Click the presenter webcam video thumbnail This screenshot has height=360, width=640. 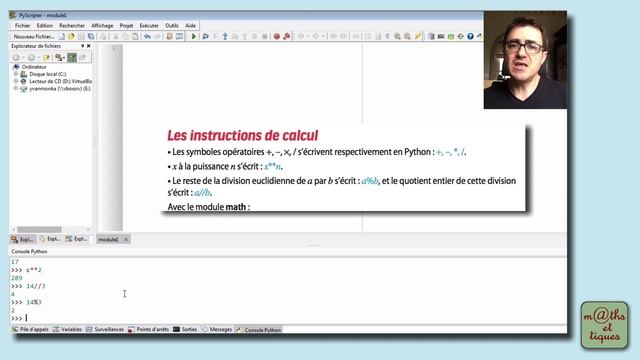[x=525, y=60]
